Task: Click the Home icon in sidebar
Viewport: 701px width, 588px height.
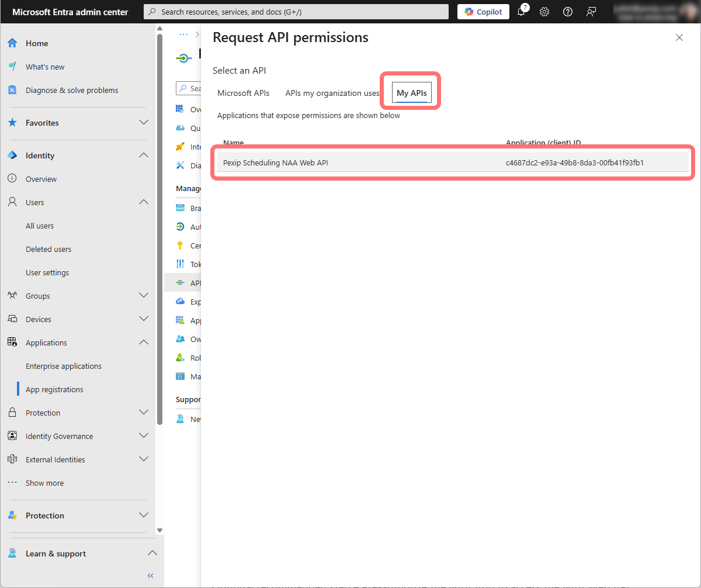Action: point(12,43)
